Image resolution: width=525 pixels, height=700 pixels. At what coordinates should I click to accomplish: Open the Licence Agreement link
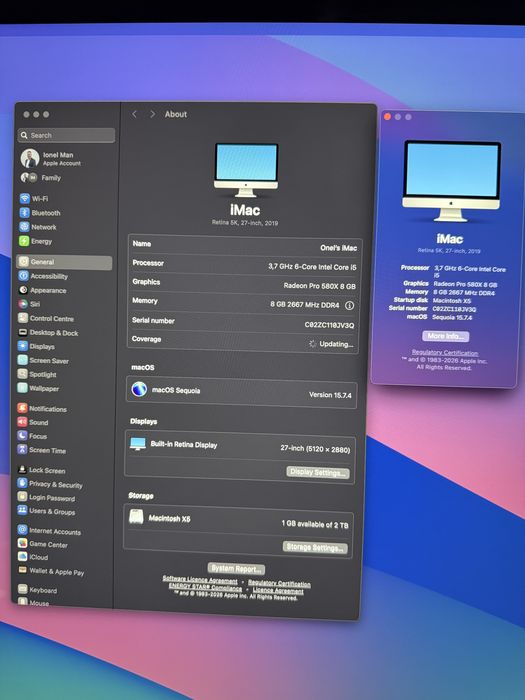click(x=278, y=591)
